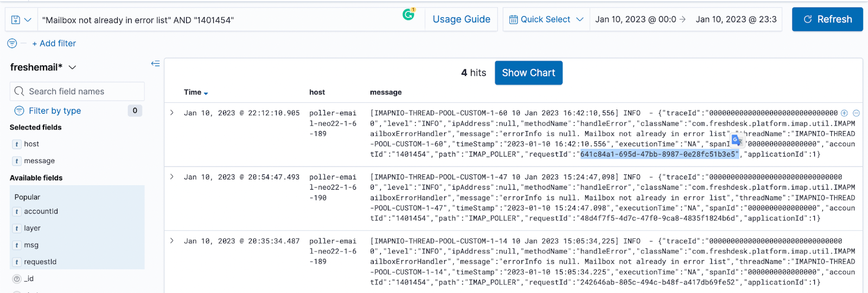Screen dimensions: 868x293
Task: Click the filter icon beside Filter by type
Action: tap(19, 110)
